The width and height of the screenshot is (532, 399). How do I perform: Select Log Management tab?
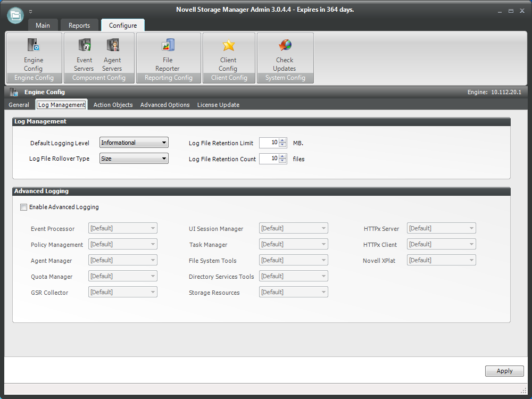point(62,105)
